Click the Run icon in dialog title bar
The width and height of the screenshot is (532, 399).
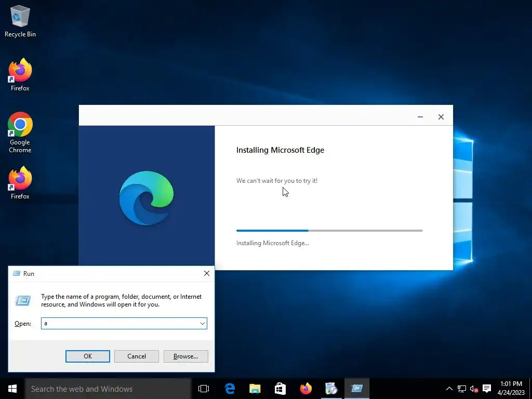click(x=17, y=273)
